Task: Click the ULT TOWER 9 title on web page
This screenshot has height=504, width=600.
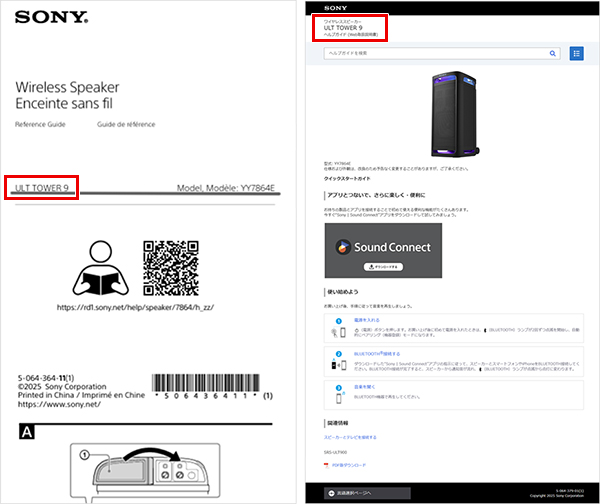Action: coord(343,28)
